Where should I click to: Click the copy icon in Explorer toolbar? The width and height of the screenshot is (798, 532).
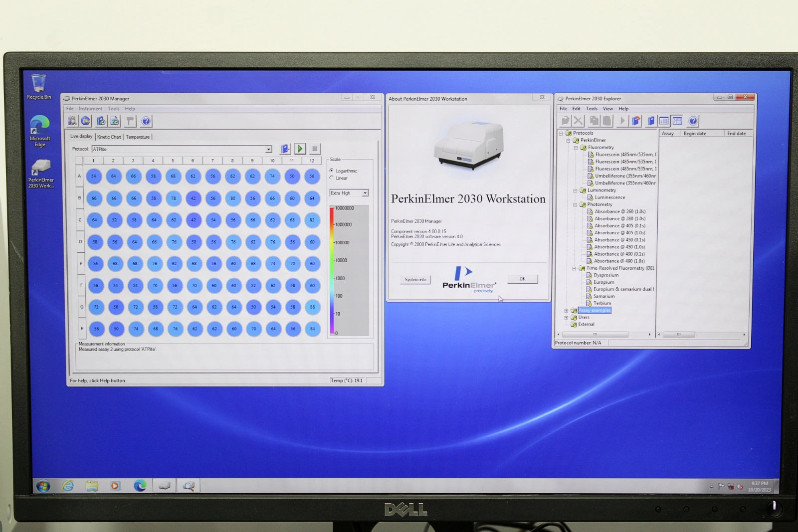594,121
